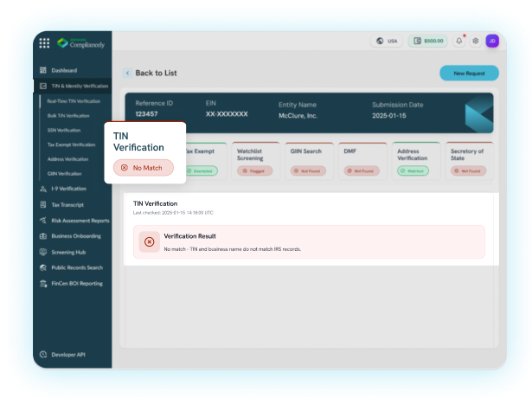This screenshot has width=532, height=405.
Task: Open the app grid launcher icon
Action: click(43, 42)
